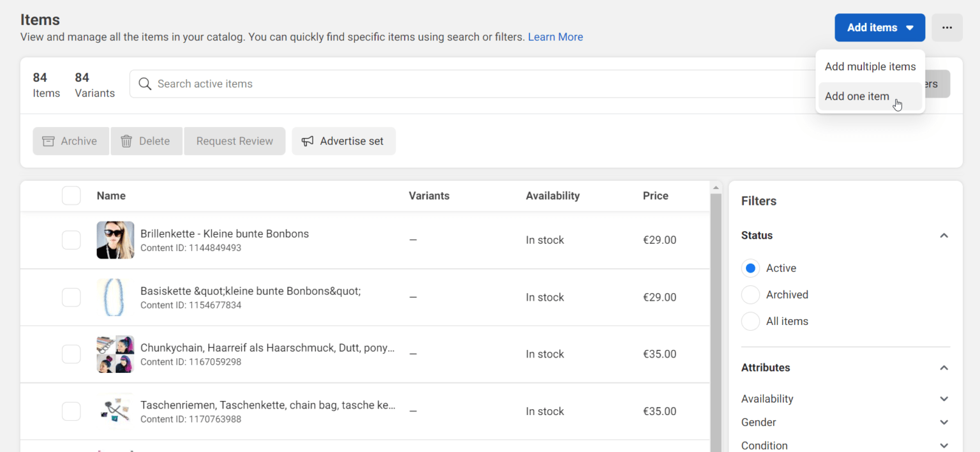The width and height of the screenshot is (980, 452).
Task: Toggle the select-all checkbox in header
Action: click(71, 195)
